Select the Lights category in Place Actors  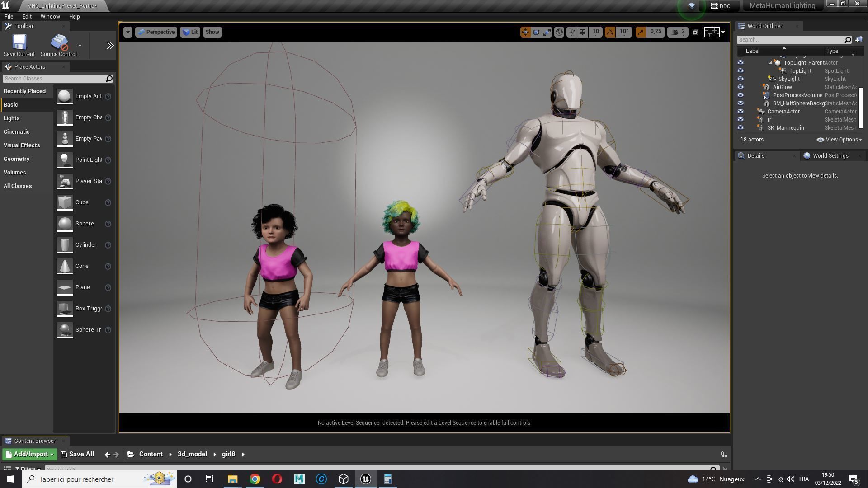pyautogui.click(x=12, y=118)
